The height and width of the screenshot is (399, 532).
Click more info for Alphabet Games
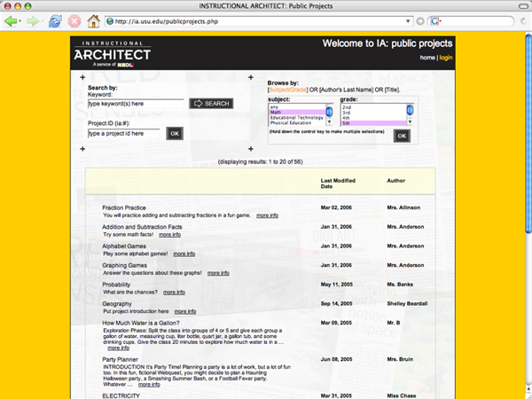click(184, 254)
